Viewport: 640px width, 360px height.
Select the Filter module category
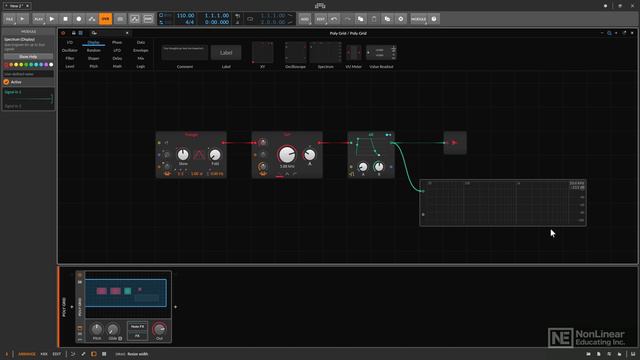pyautogui.click(x=70, y=58)
